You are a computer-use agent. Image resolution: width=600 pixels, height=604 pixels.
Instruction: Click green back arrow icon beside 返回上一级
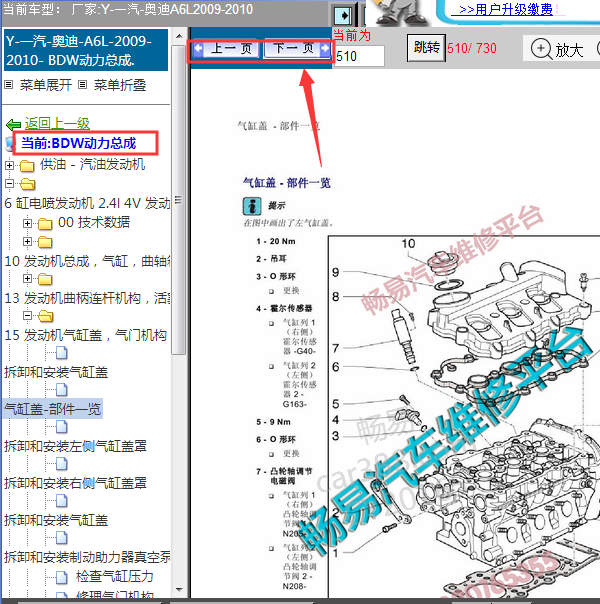(14, 124)
